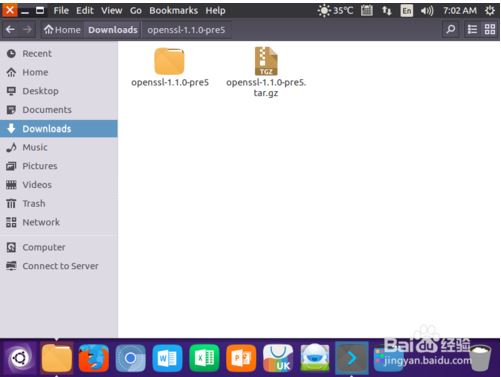Open the View menu
The width and height of the screenshot is (501, 377).
112,11
